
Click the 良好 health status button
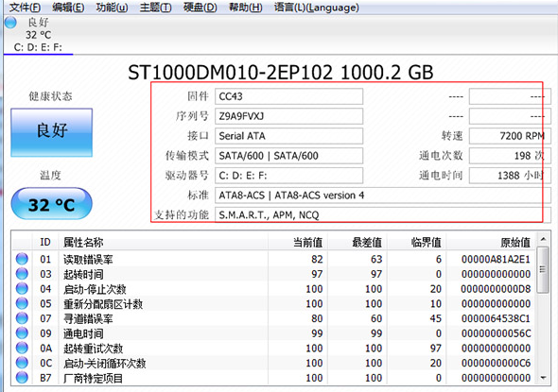click(52, 132)
